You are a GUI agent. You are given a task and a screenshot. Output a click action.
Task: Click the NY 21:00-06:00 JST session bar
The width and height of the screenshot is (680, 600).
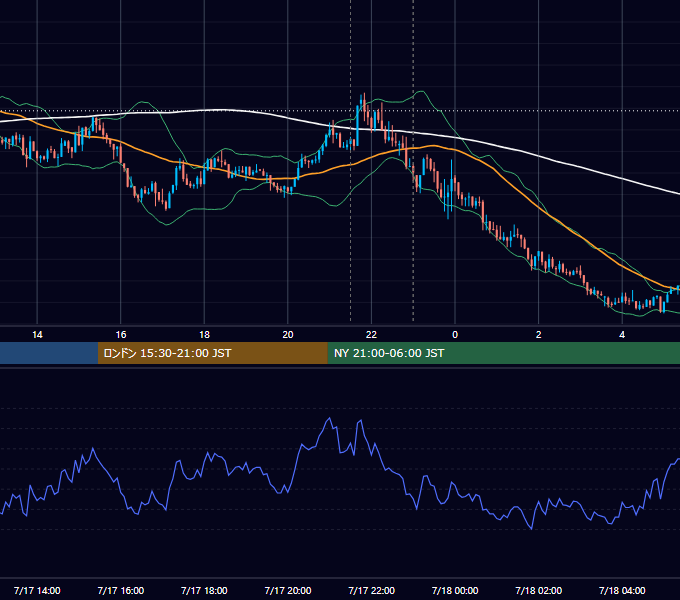click(503, 353)
